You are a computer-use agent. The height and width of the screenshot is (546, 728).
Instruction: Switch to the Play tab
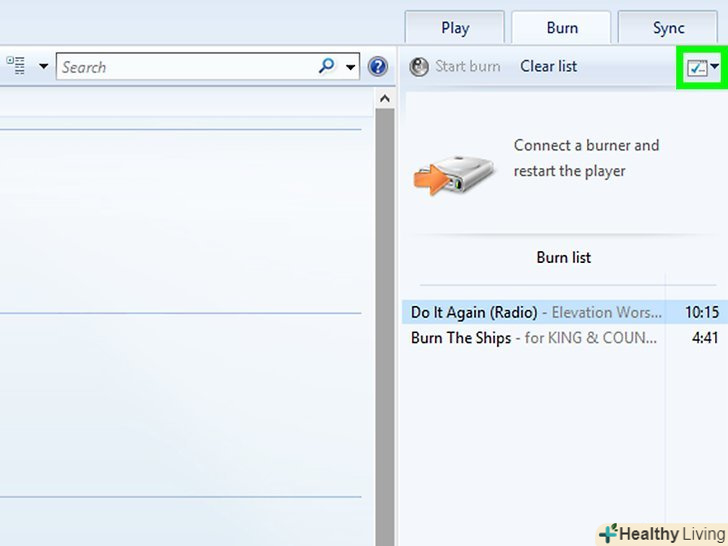click(455, 28)
